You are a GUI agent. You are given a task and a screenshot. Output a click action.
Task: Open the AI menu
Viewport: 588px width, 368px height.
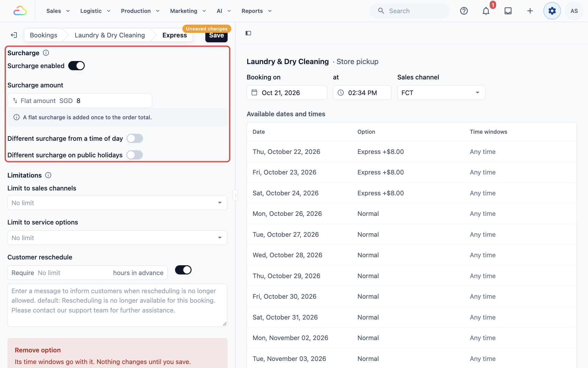224,11
